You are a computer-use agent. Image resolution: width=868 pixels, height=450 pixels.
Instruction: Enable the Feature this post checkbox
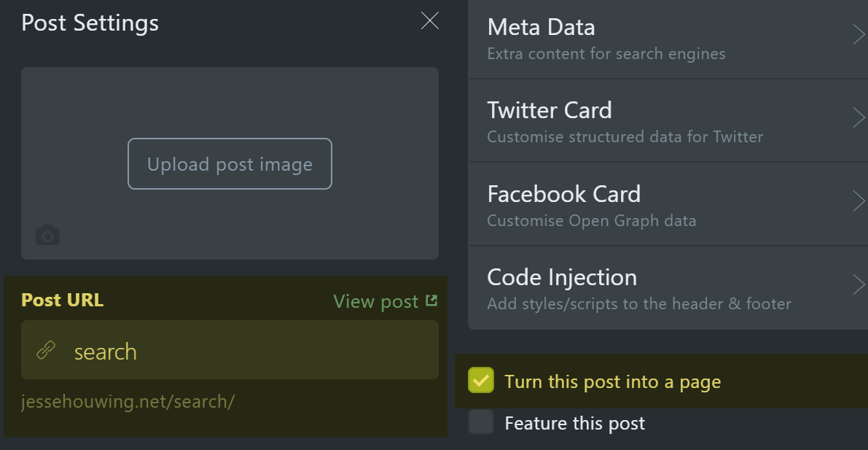click(x=481, y=422)
